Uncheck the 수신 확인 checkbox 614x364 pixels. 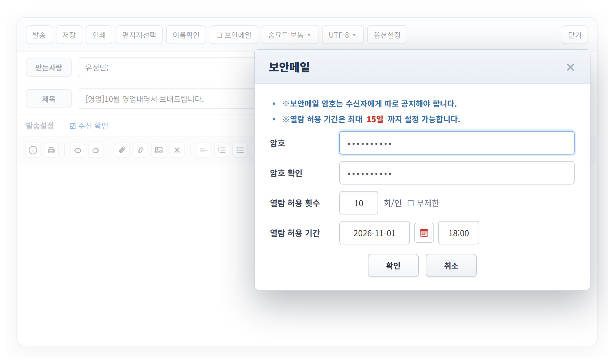tap(73, 126)
